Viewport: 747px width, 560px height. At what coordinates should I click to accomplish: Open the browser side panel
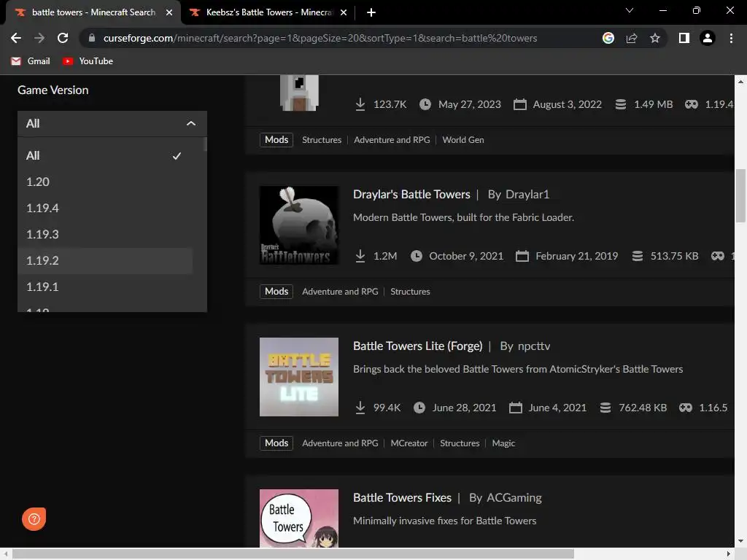tap(684, 38)
